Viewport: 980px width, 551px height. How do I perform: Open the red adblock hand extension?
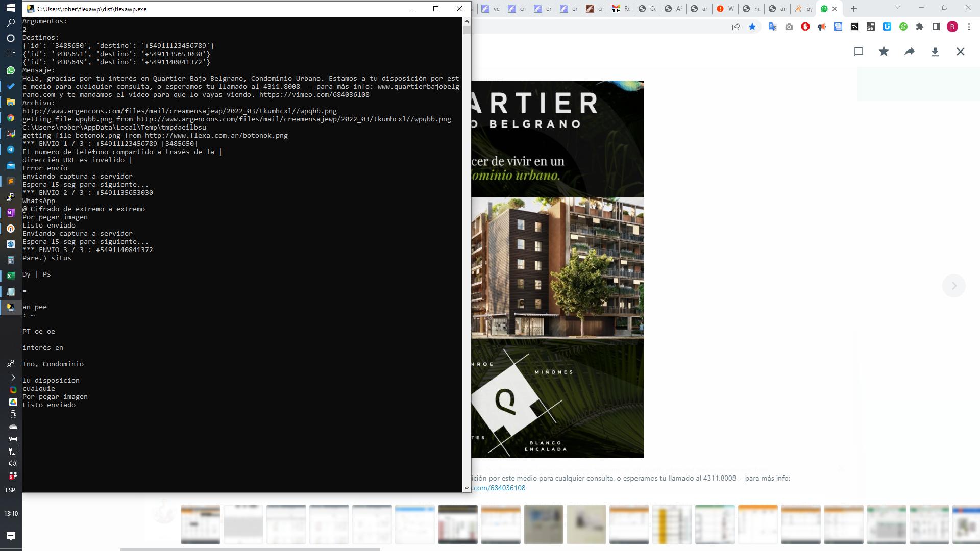pos(805,27)
